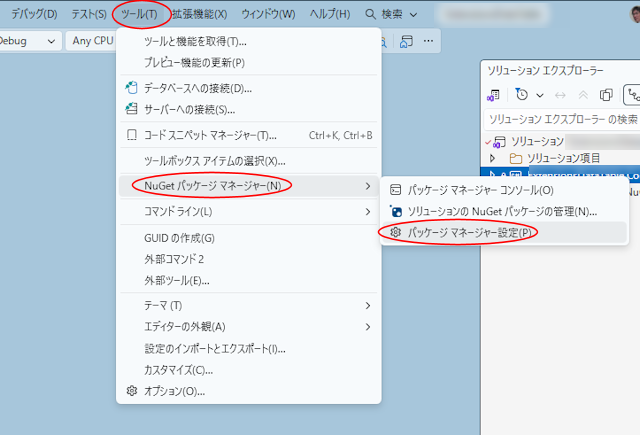Click Manage NuGet Packages for Solution icon
This screenshot has width=640, height=435.
(396, 211)
